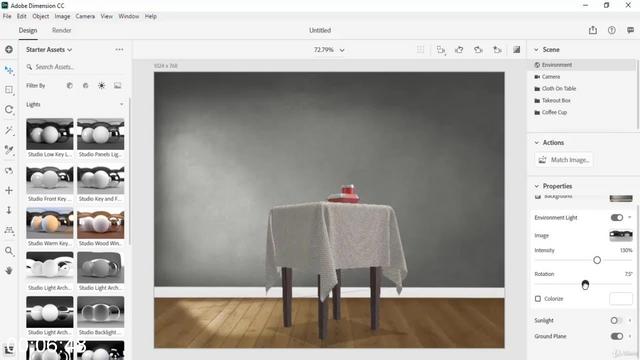The height and width of the screenshot is (360, 640).
Task: Collapse the Properties panel
Action: 536,186
